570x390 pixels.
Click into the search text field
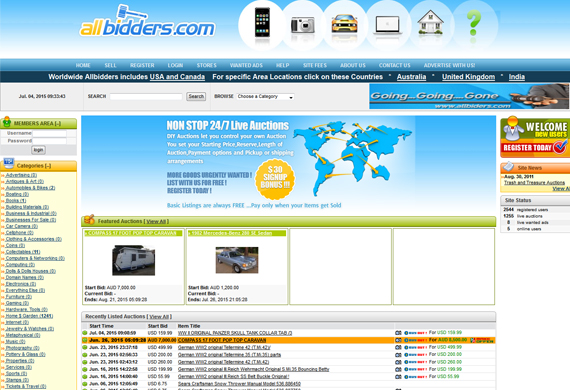click(146, 96)
